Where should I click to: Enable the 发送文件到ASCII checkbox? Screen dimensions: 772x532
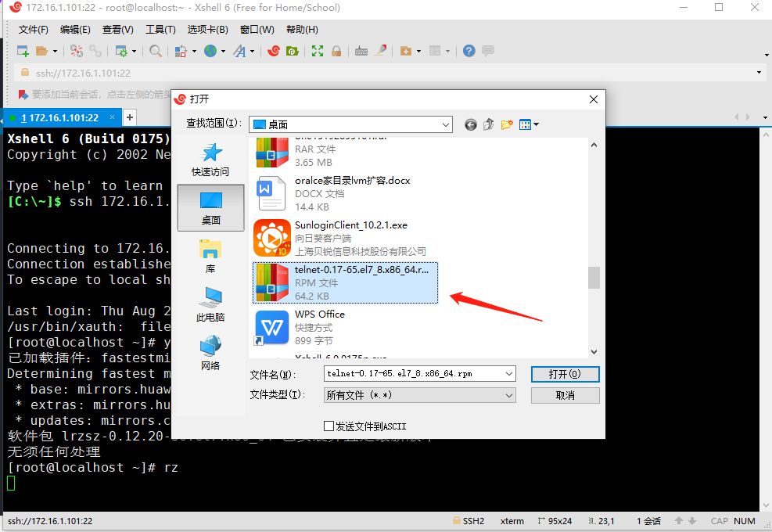[329, 426]
